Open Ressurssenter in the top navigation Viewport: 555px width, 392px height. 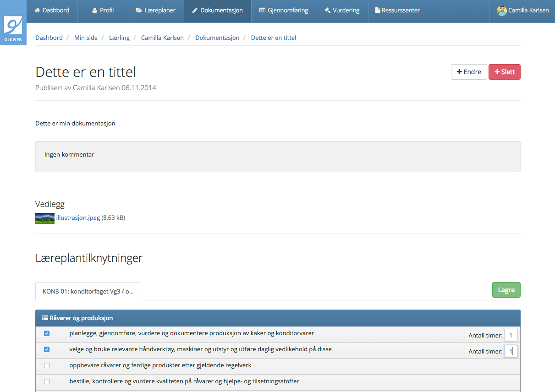397,10
